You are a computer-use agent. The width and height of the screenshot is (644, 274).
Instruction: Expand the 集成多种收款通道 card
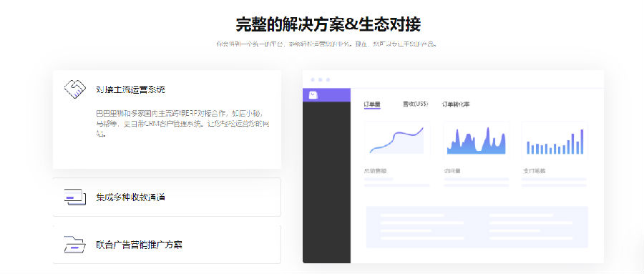click(x=167, y=197)
